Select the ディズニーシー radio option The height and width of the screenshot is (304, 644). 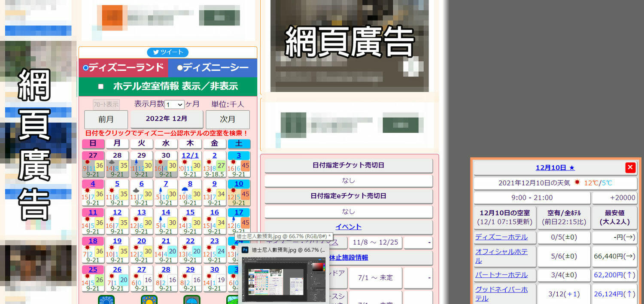pos(179,67)
